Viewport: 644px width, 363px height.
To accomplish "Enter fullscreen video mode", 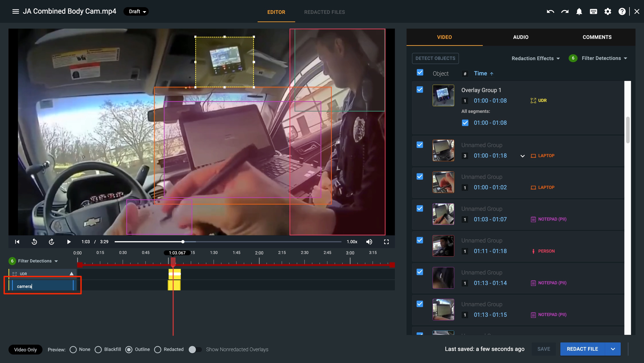I will [386, 242].
